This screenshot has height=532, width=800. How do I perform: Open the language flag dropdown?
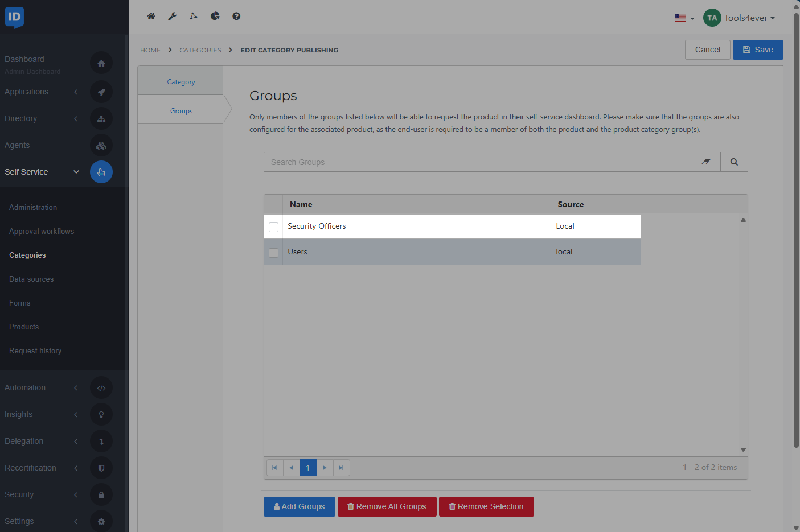point(684,18)
